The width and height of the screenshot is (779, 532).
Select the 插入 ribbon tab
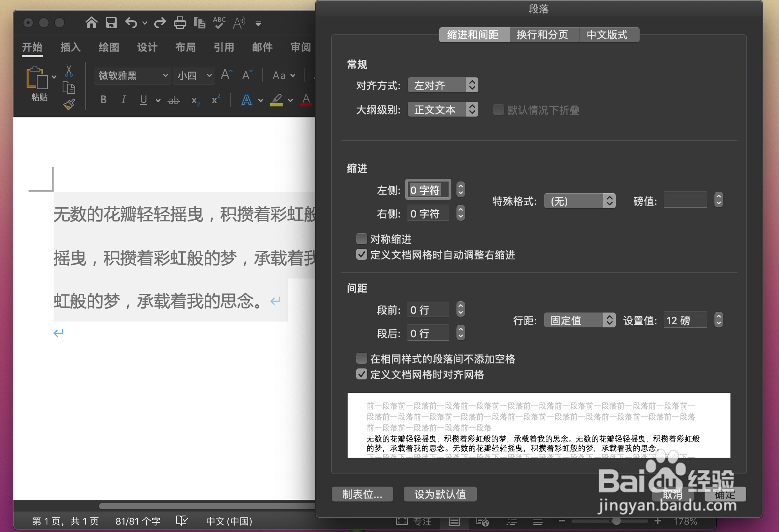(70, 47)
